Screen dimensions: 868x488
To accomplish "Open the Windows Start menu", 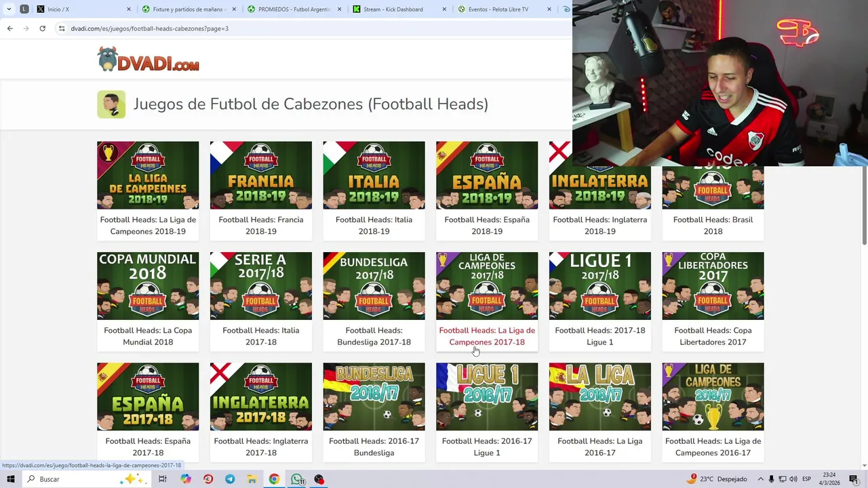I will 10,479.
